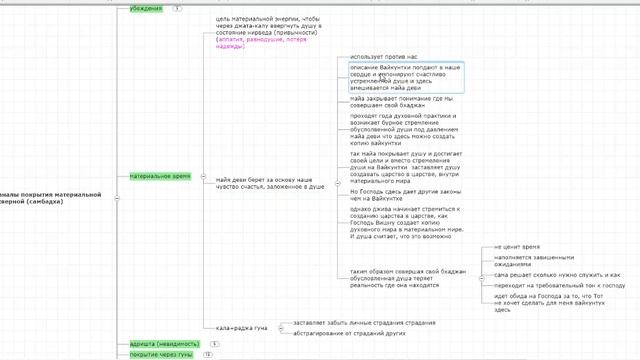Click the outlined node 'описание Вайкунтхи попадает в наше сердце'
This screenshot has height=360, width=640.
pyautogui.click(x=406, y=78)
